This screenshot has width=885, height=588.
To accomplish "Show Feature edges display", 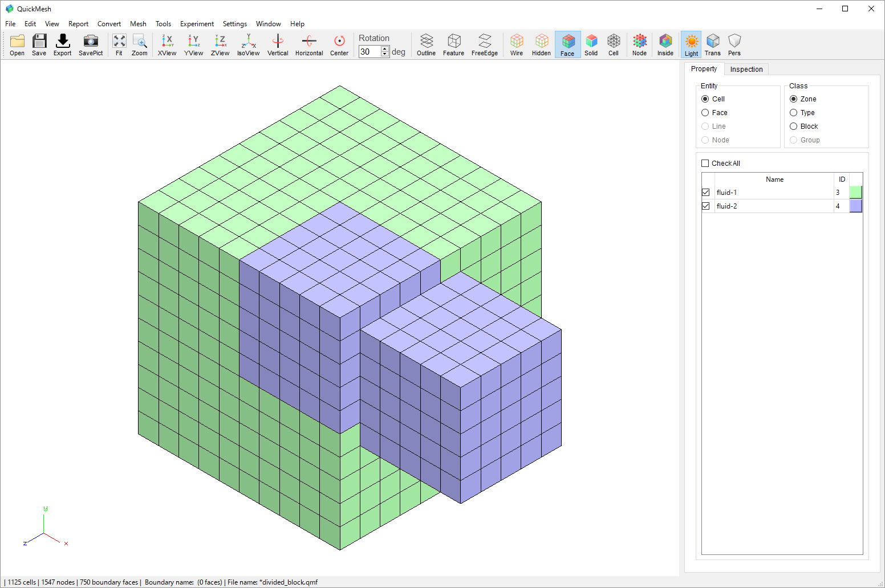I will click(x=454, y=44).
